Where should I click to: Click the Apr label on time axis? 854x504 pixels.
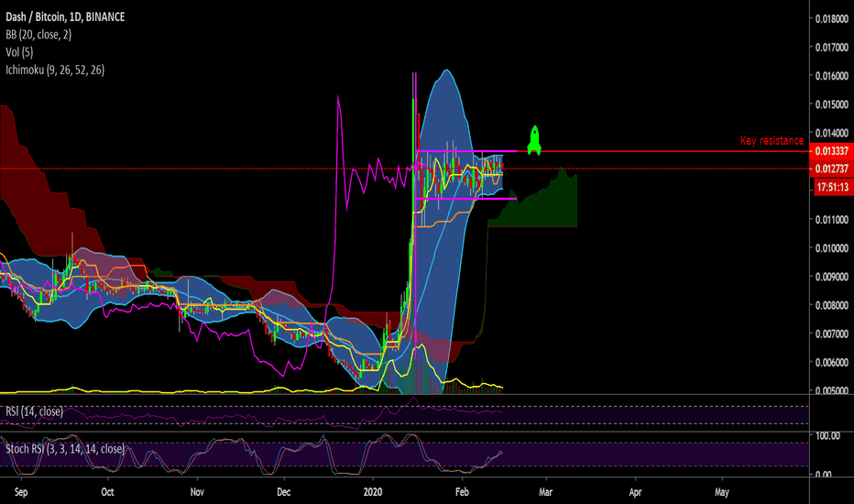636,492
